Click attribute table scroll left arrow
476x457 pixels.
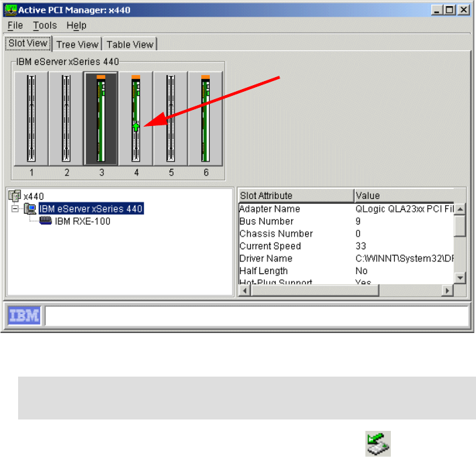[x=245, y=291]
